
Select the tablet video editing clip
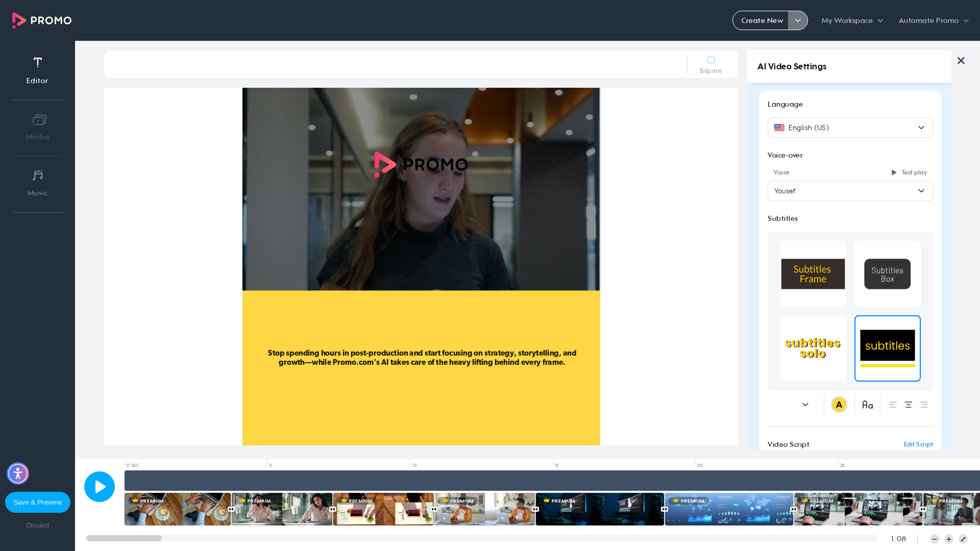point(858,509)
